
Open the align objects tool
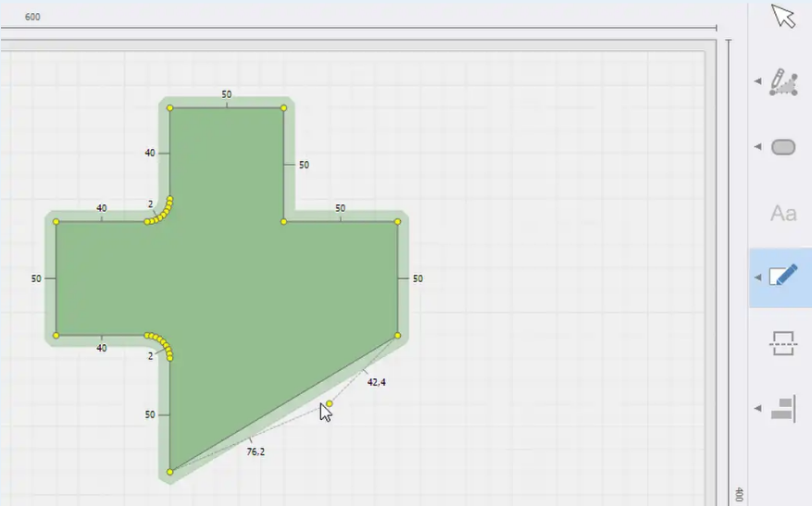pyautogui.click(x=783, y=409)
